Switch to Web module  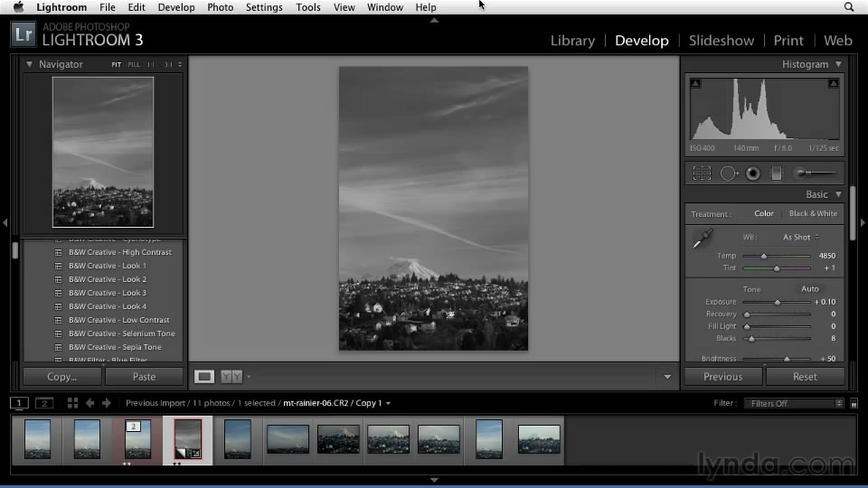[837, 41]
